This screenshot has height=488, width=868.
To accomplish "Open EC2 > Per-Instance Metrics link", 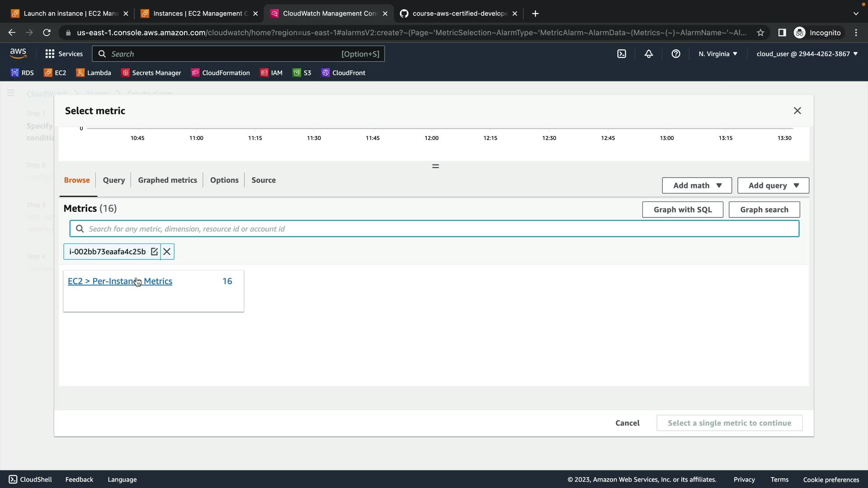I will [120, 281].
